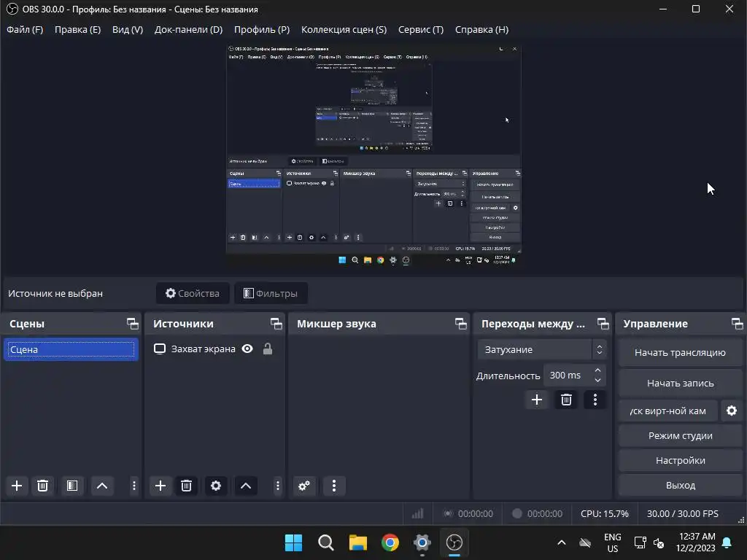
Task: Click Начать трансляцию button
Action: (681, 353)
